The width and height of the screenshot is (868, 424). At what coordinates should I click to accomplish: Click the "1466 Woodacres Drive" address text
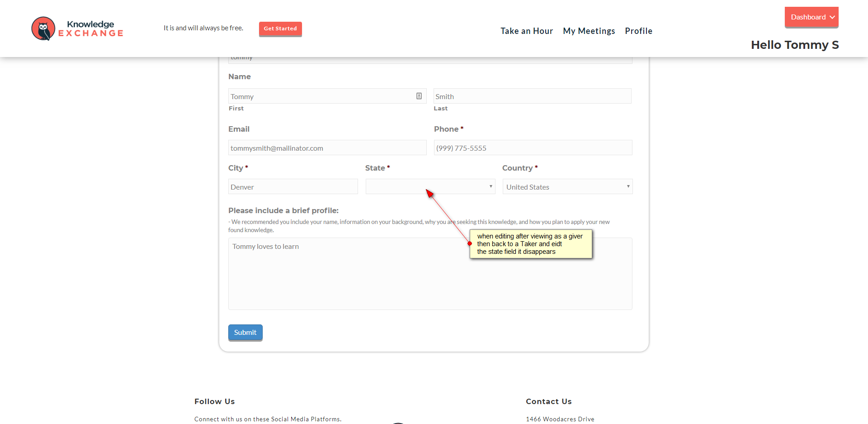click(x=560, y=419)
